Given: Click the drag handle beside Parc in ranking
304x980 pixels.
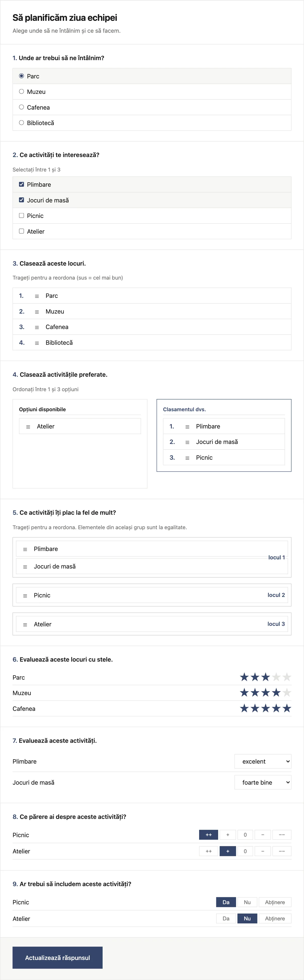Looking at the screenshot, I should pos(37,296).
